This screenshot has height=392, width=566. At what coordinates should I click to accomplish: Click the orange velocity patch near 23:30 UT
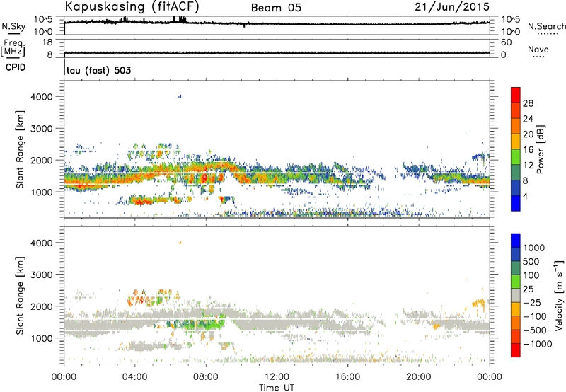coord(479,304)
